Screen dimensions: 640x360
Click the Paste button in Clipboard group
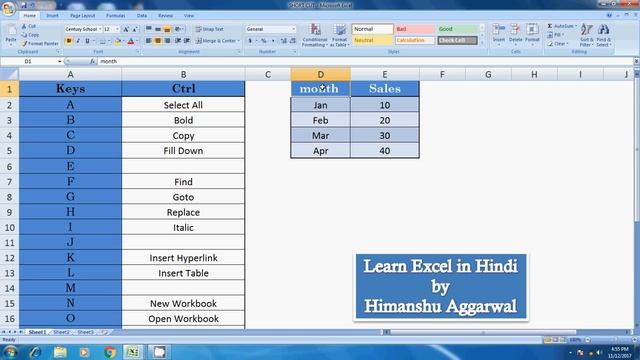pos(11,34)
